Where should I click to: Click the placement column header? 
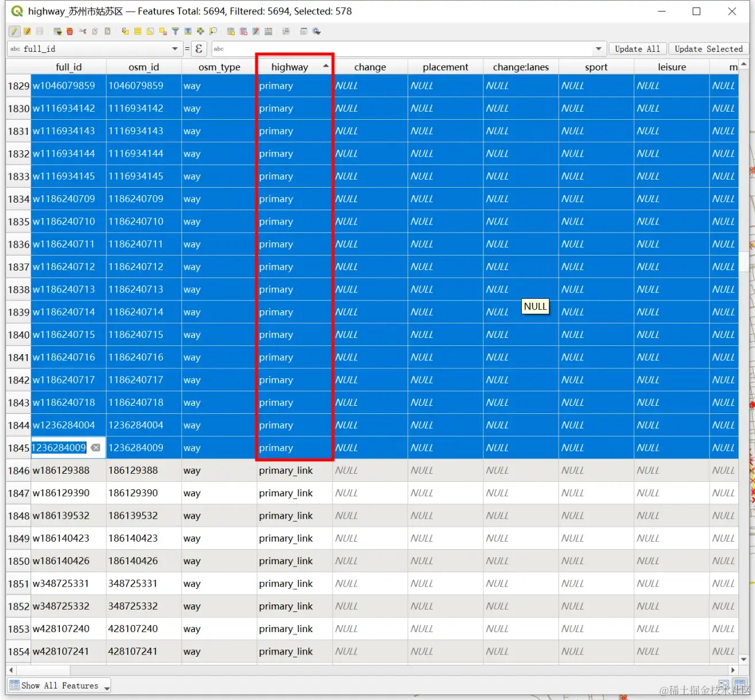tap(445, 67)
